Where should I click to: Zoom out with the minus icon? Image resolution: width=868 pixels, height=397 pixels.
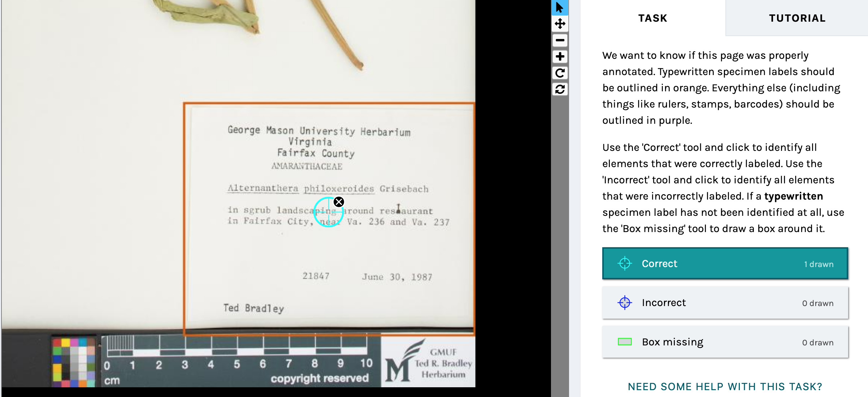tap(560, 40)
